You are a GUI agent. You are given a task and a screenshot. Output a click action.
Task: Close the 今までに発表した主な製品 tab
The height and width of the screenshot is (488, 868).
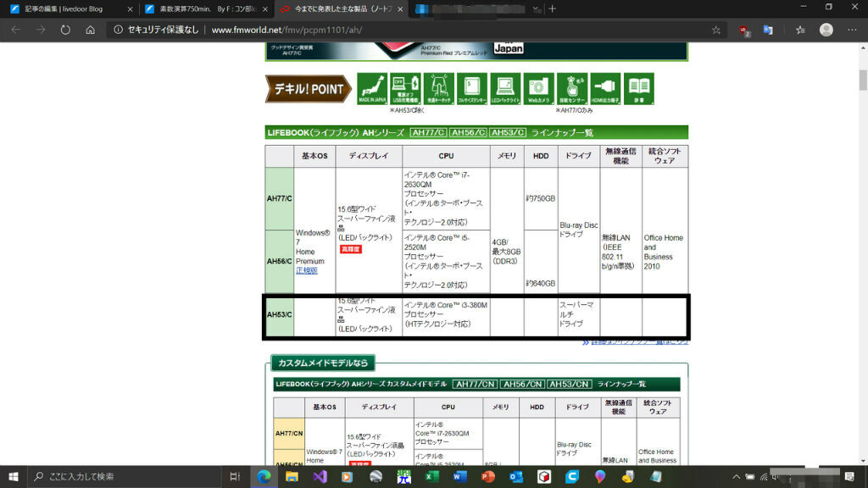coord(400,8)
